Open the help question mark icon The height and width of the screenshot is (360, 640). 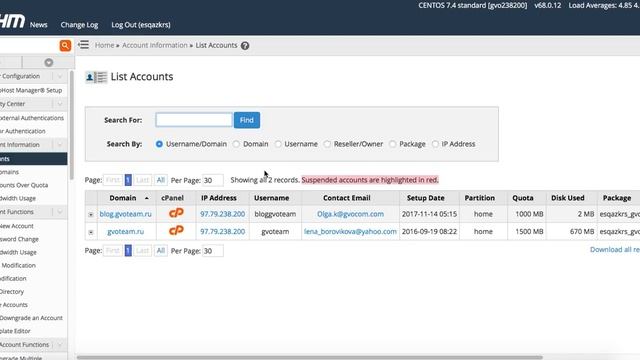[245, 46]
